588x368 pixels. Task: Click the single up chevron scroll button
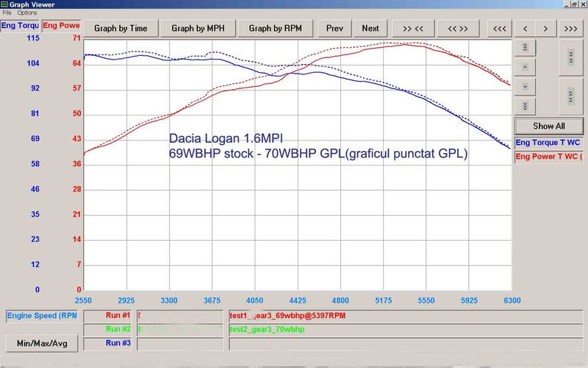click(x=525, y=67)
